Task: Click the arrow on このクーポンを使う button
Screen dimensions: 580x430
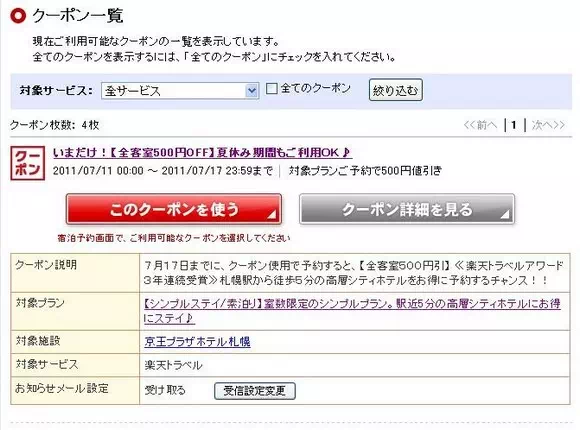Action: click(272, 214)
